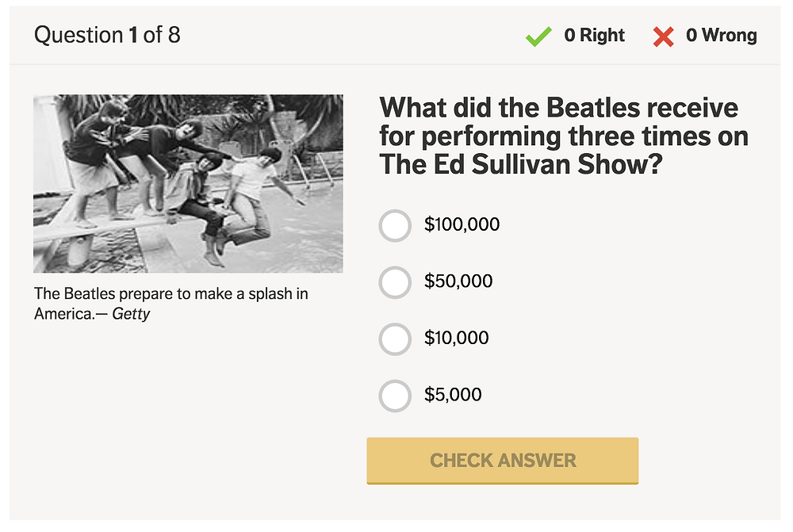Click the $5,000 answer label text
This screenshot has height=532, width=793.
[453, 394]
